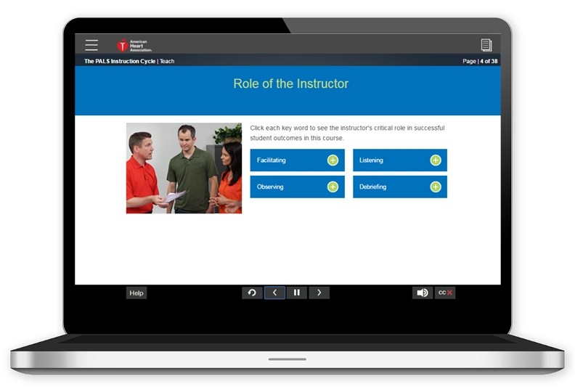Image resolution: width=575 pixels, height=392 pixels.
Task: Pause the lesson playback
Action: pyautogui.click(x=296, y=293)
